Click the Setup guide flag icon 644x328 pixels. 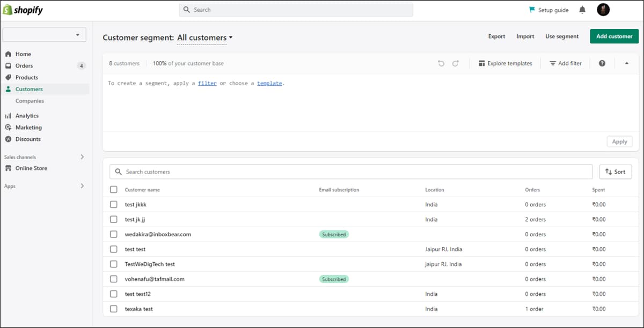pos(532,10)
